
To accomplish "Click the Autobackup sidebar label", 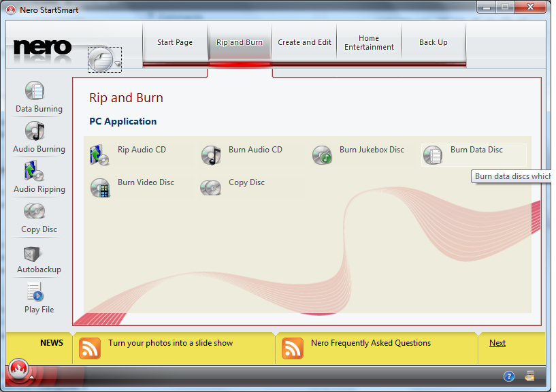I will pos(39,269).
